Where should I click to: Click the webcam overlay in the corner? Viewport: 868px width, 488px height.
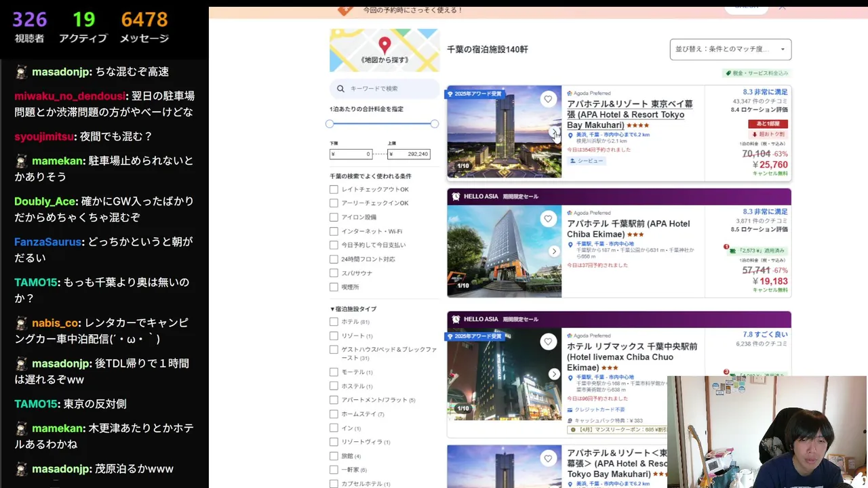tap(767, 432)
